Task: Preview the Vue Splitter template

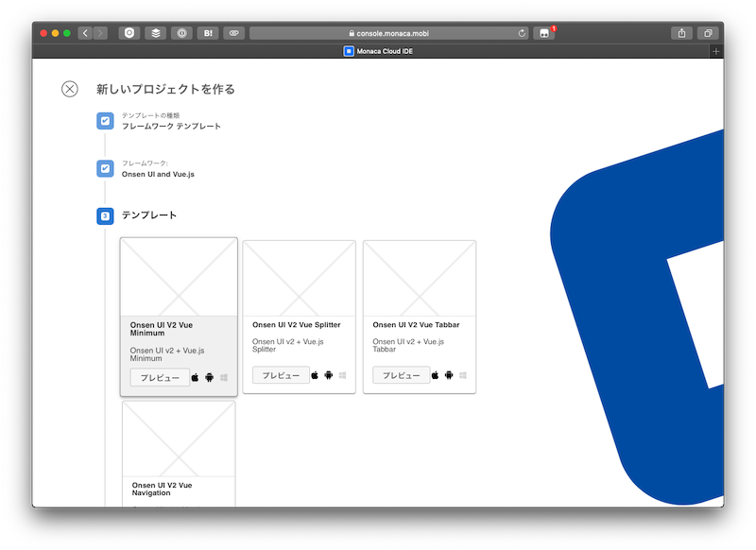Action: point(281,375)
